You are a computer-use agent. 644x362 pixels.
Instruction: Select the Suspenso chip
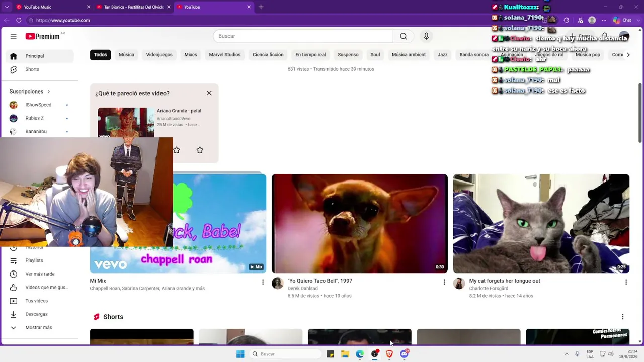[x=348, y=55]
